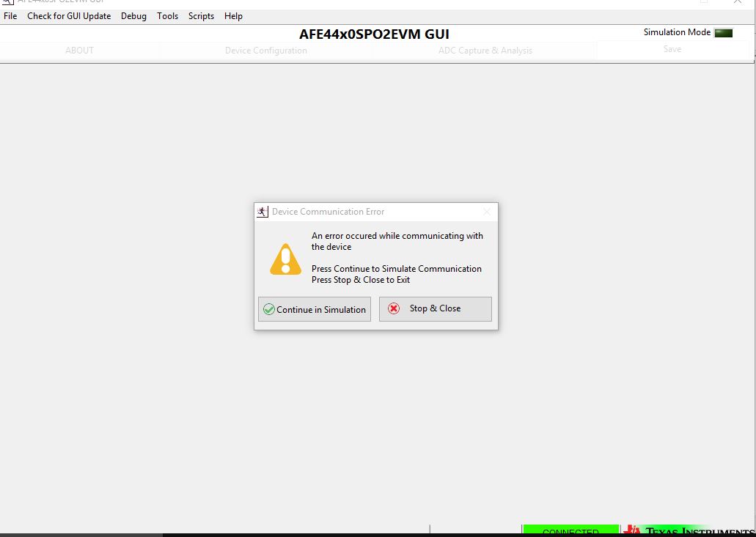The image size is (756, 537).
Task: Toggle the Simulation Mode indicator
Action: pyautogui.click(x=723, y=33)
